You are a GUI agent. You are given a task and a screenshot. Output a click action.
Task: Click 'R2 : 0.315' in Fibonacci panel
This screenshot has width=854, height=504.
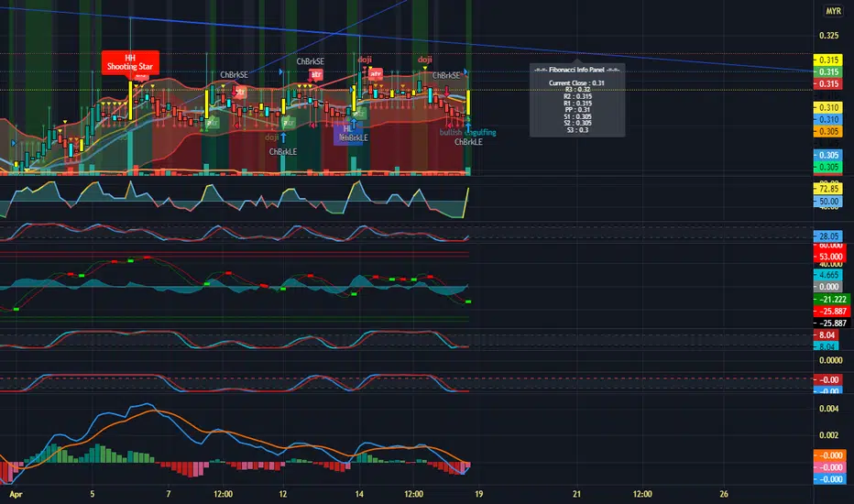tap(576, 96)
